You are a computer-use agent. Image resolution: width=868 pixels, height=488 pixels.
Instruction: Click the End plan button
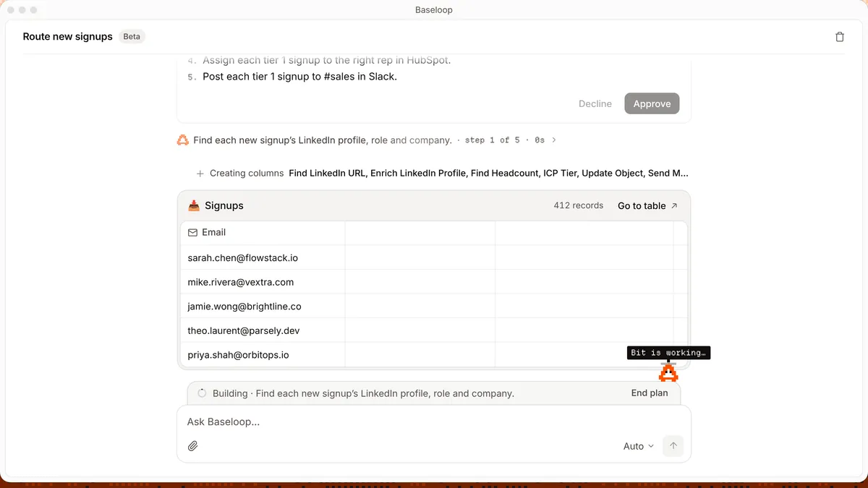(x=650, y=393)
